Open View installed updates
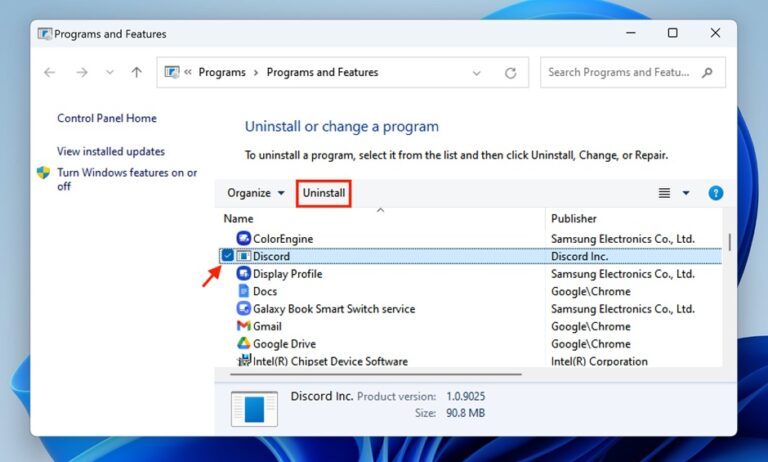Viewport: 768px width, 462px height. (111, 151)
